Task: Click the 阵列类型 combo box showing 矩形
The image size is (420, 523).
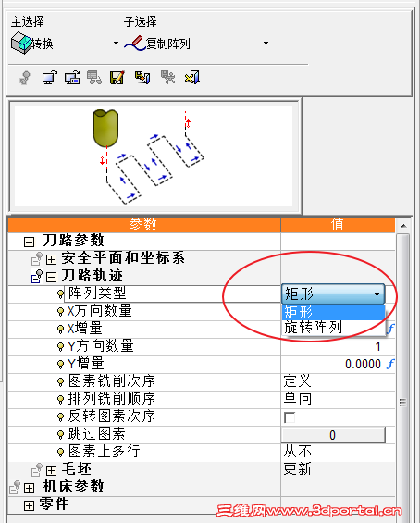Action: [333, 293]
